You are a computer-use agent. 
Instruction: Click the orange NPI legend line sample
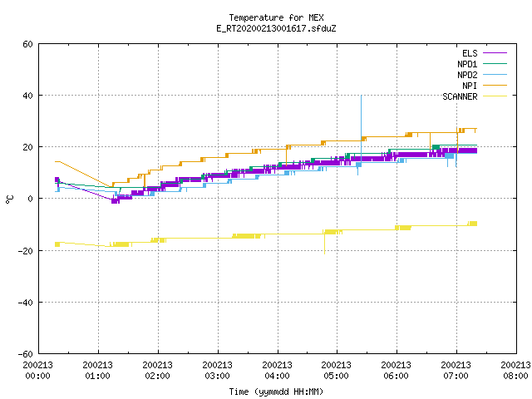(x=495, y=86)
